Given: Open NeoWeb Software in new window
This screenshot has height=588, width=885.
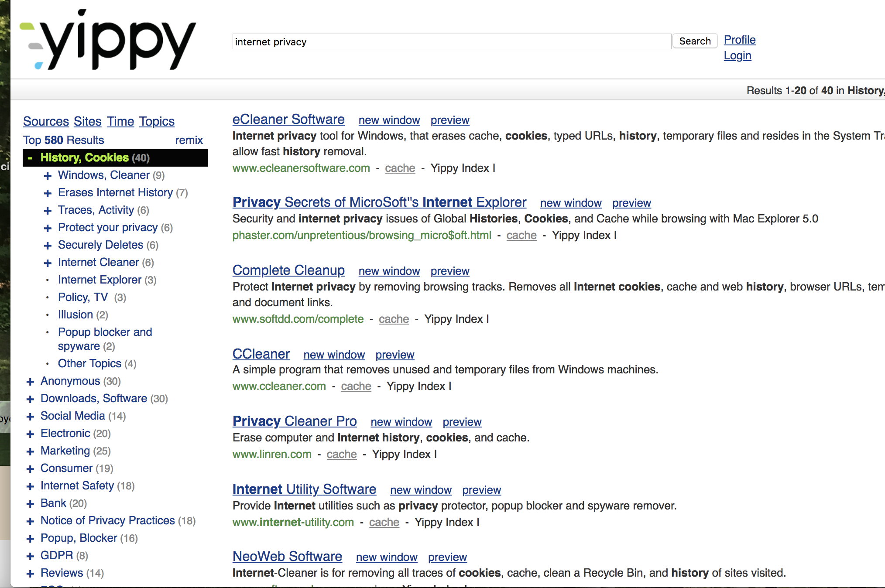Looking at the screenshot, I should tap(387, 557).
